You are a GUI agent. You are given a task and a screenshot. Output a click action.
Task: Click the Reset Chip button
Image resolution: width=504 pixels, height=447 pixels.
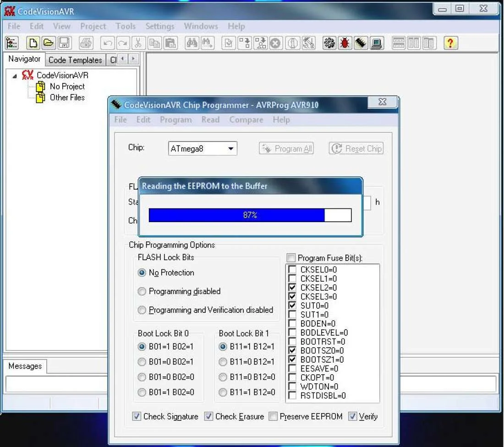pyautogui.click(x=356, y=148)
